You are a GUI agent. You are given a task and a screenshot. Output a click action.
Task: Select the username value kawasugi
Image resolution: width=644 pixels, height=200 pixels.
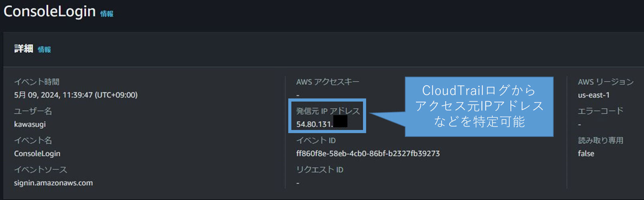[30, 124]
